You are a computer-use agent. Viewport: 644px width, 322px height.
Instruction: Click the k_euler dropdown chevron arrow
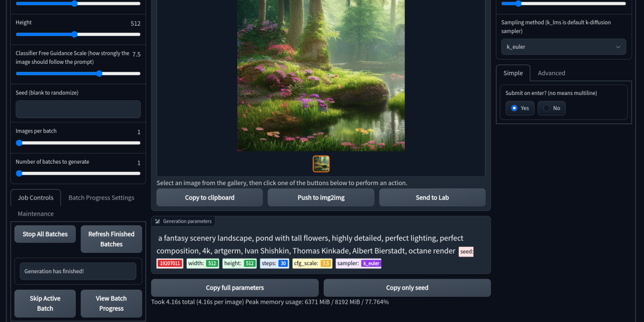[618, 47]
